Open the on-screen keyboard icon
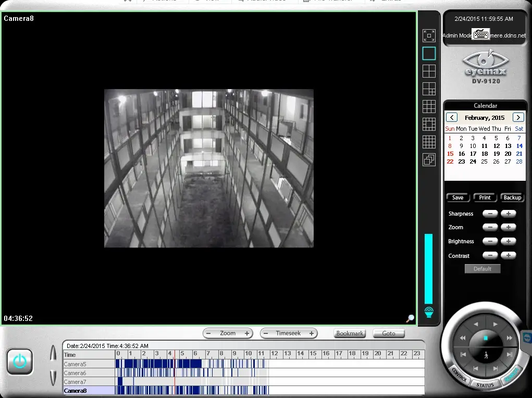Screen dimensions: 532x398 click(480, 34)
